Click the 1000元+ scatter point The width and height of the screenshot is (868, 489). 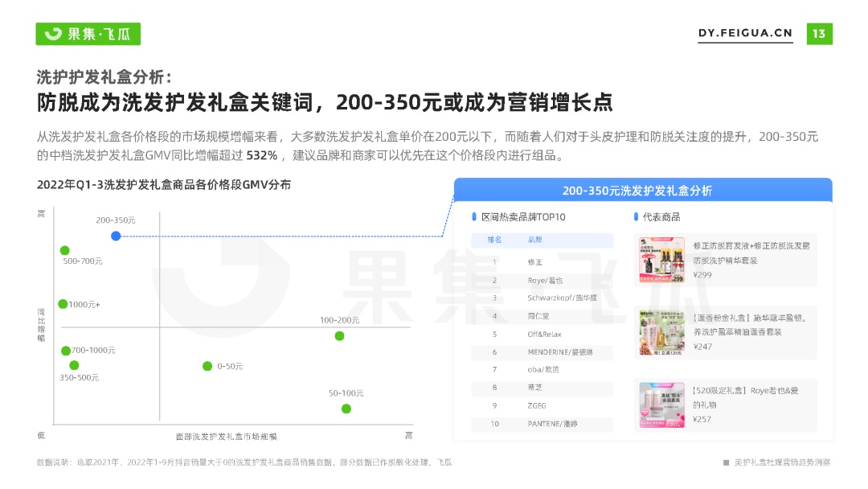coord(63,304)
